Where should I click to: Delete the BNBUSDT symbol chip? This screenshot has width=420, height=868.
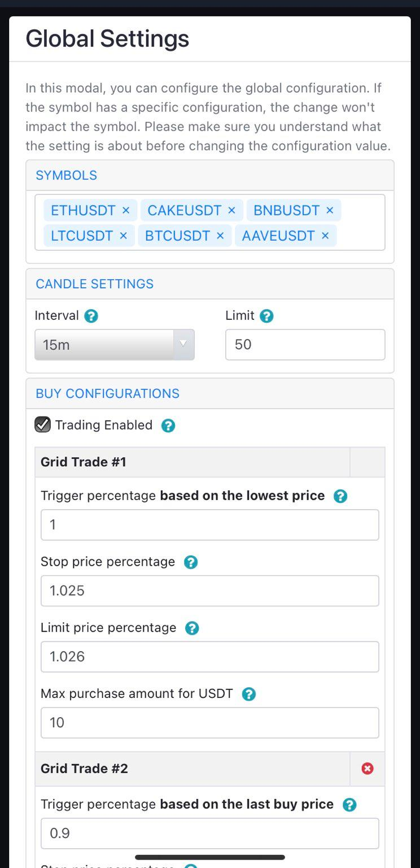point(330,210)
